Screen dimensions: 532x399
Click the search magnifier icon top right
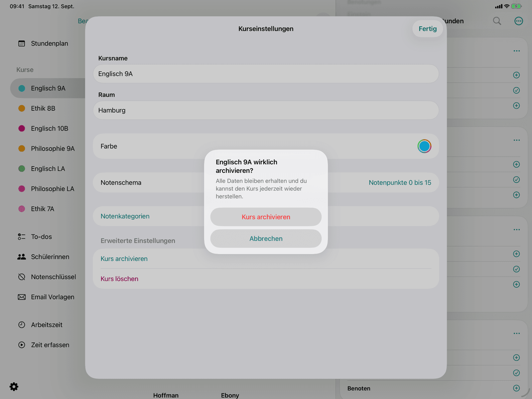[497, 21]
